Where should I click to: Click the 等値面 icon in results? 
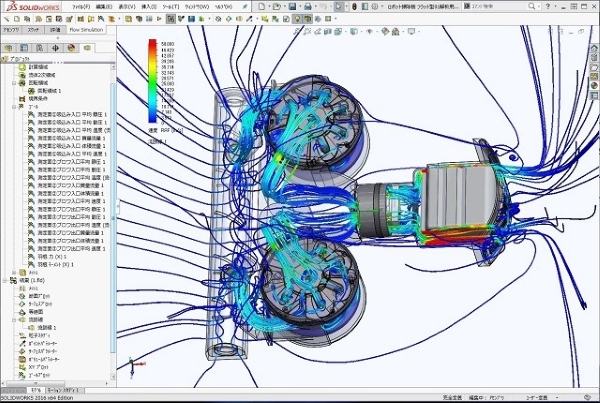coord(23,311)
